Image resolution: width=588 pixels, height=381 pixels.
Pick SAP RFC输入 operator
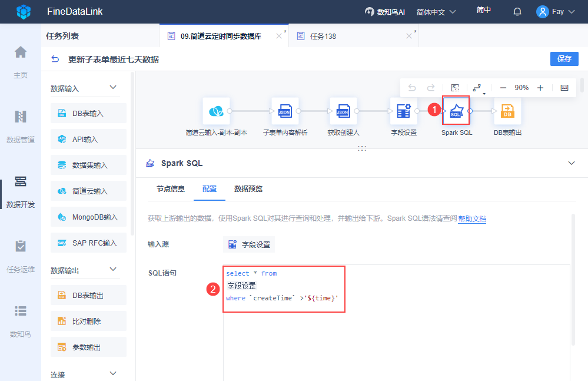click(x=88, y=243)
